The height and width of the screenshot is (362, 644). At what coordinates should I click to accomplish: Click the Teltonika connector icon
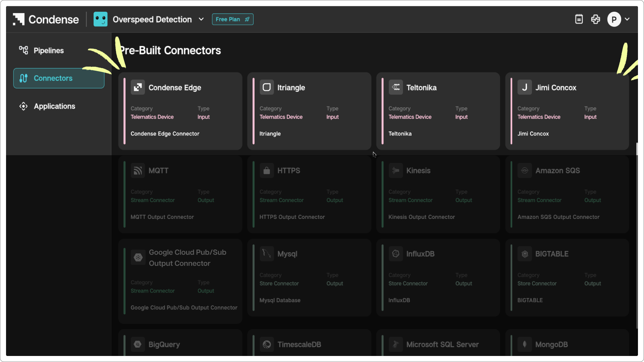click(x=396, y=87)
